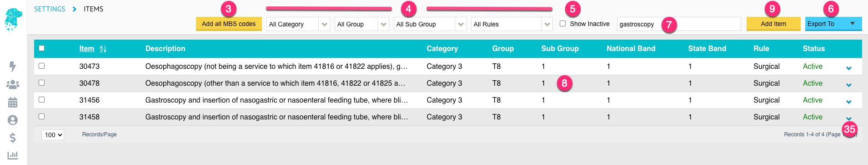Click Surgical rule for item 30478
This screenshot has width=868, height=165.
click(x=767, y=83)
